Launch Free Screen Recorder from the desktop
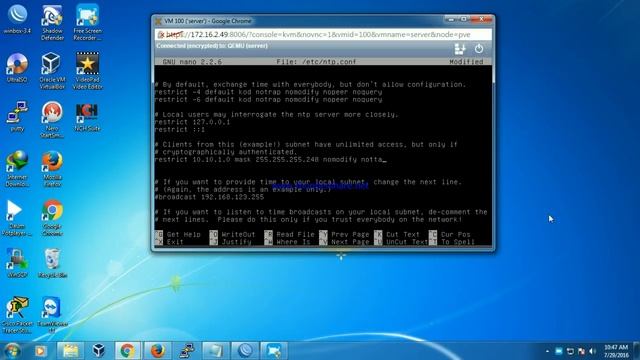 click(87, 22)
